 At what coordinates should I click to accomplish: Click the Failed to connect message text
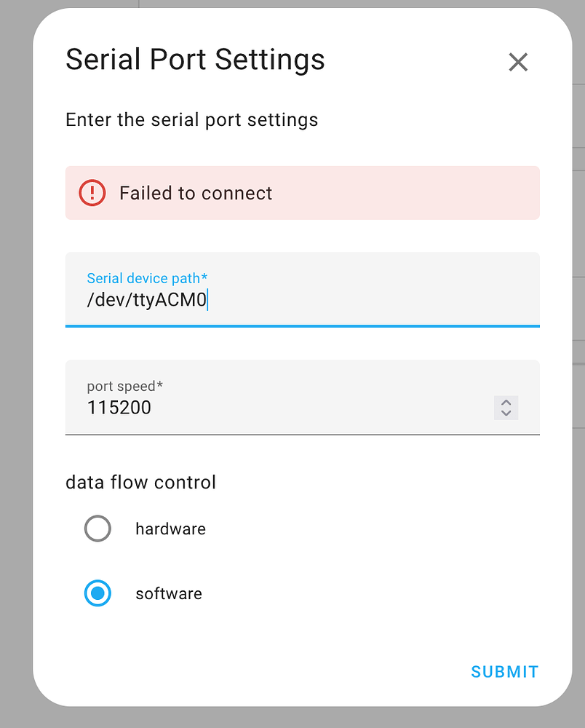tap(195, 193)
